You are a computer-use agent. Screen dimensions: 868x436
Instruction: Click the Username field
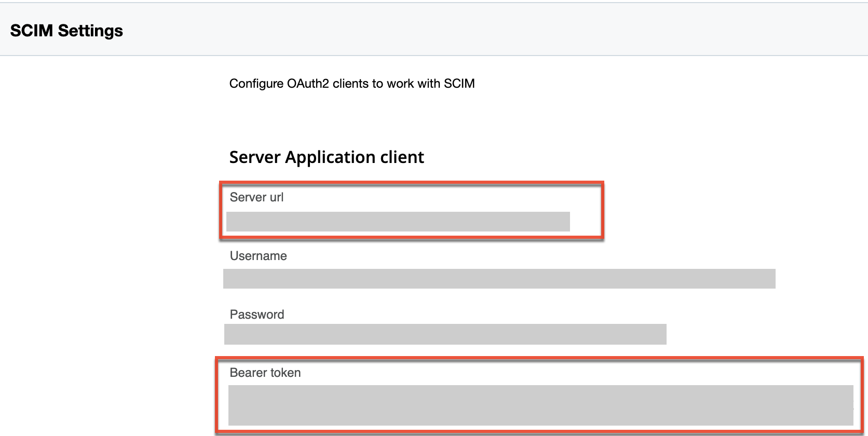click(x=499, y=279)
